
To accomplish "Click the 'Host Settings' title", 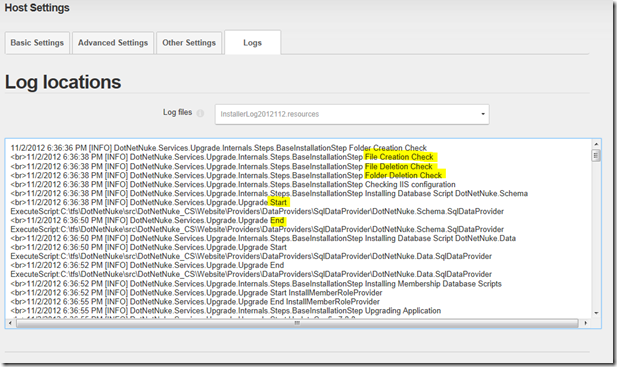I will tap(37, 8).
